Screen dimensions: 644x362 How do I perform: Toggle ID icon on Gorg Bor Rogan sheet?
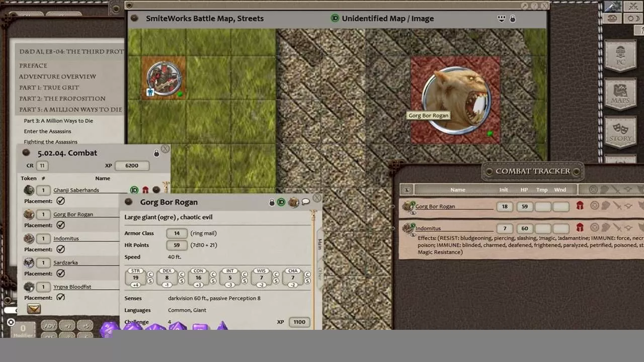click(x=281, y=202)
